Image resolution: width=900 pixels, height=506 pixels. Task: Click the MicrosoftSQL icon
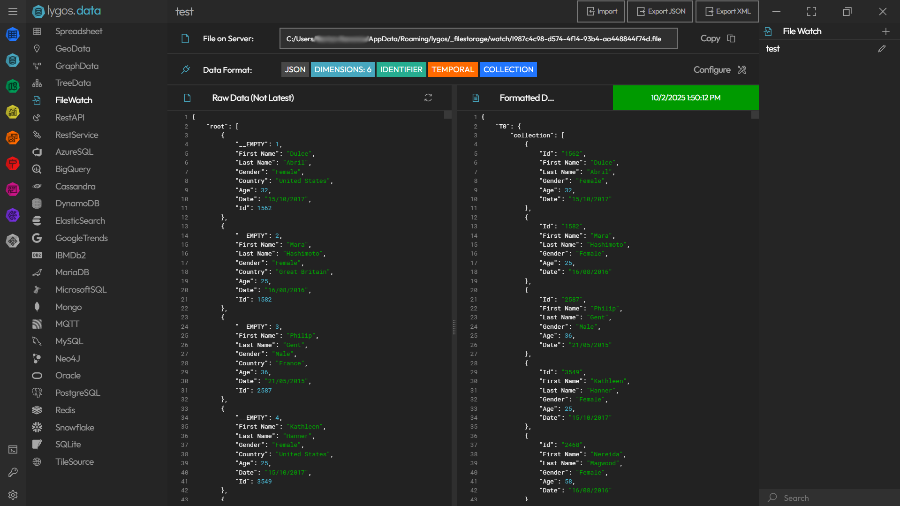tap(37, 290)
